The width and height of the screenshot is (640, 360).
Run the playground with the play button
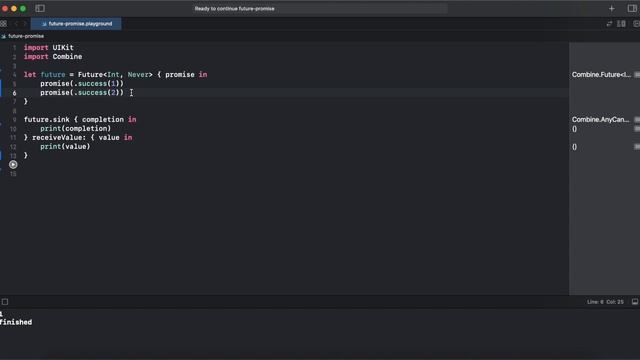[x=13, y=164]
